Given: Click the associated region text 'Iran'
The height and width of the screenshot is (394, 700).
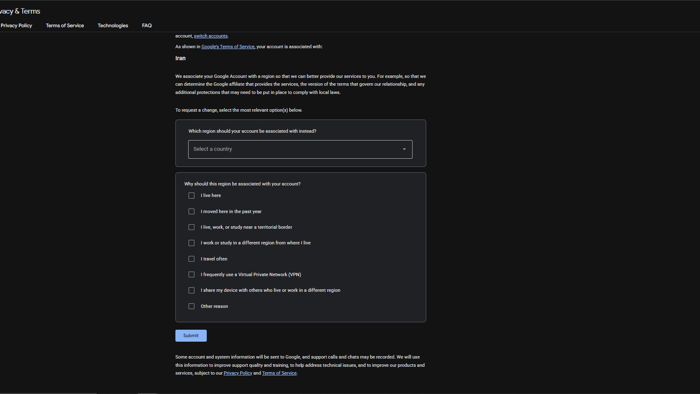Looking at the screenshot, I should click(x=180, y=58).
